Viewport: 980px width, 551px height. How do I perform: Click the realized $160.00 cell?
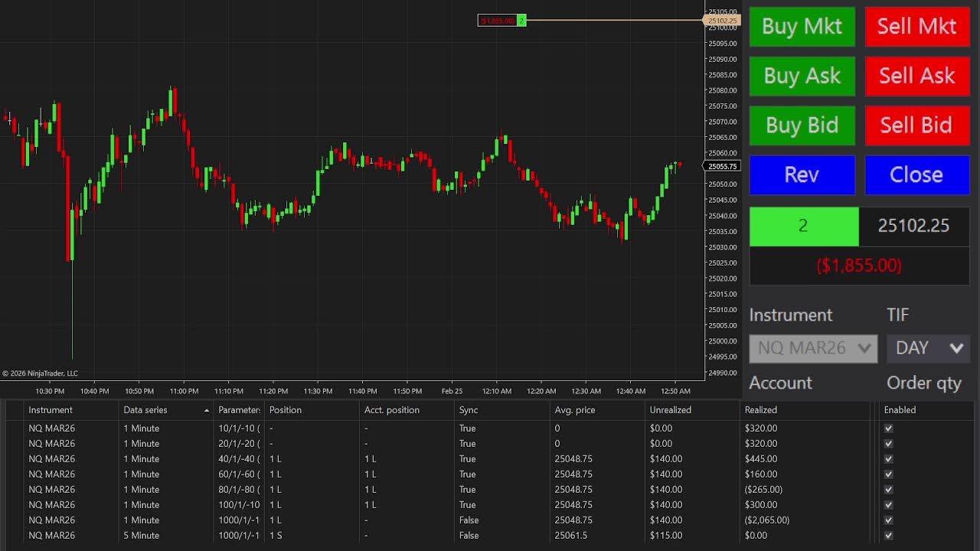[x=805, y=474]
